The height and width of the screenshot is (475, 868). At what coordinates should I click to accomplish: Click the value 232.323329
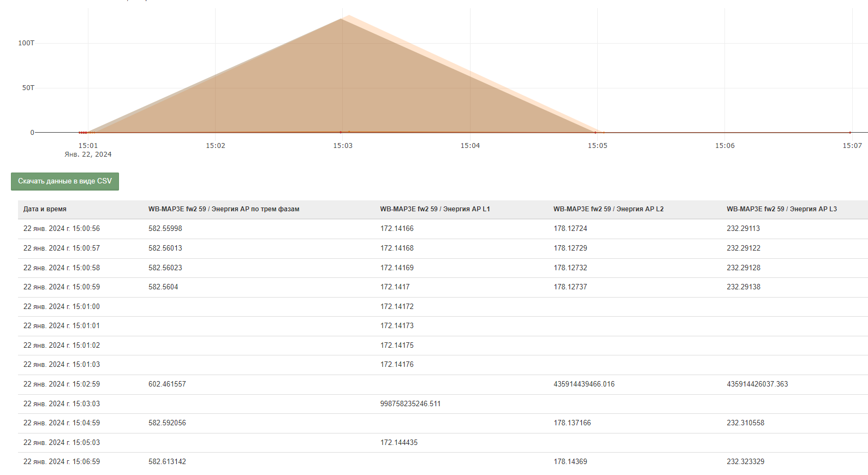(x=746, y=462)
